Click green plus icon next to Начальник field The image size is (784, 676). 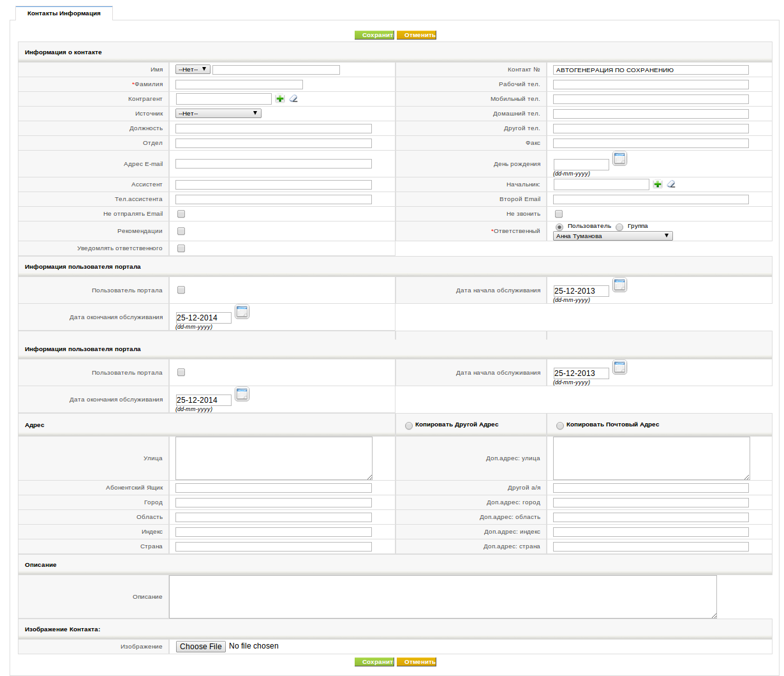tap(658, 184)
